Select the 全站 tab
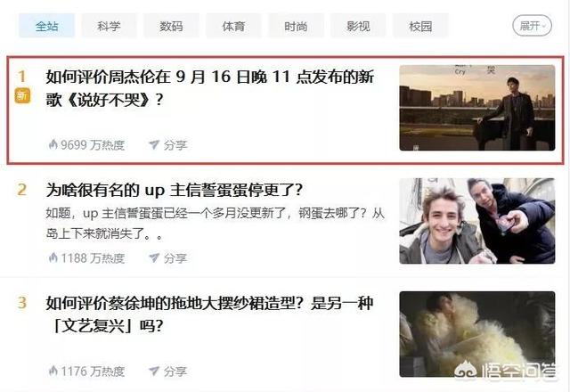The width and height of the screenshot is (570, 392). (46, 26)
